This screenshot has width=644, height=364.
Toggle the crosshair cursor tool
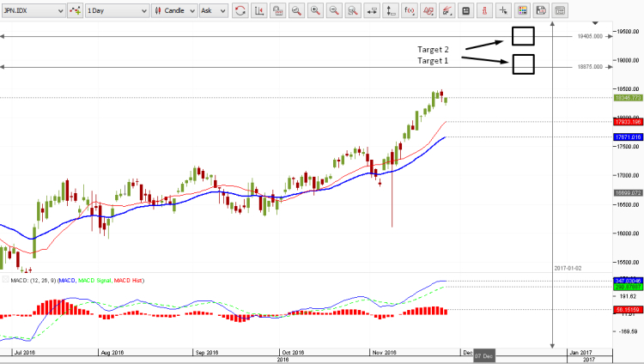503,11
